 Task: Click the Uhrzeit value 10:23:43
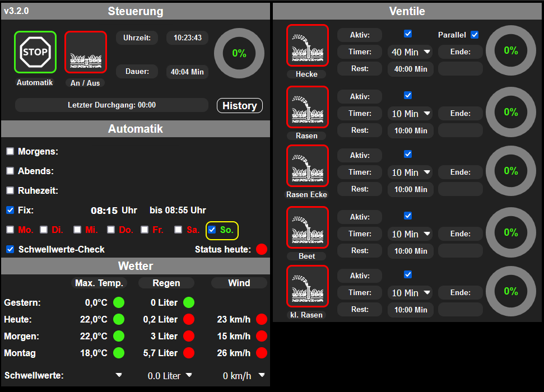(187, 38)
